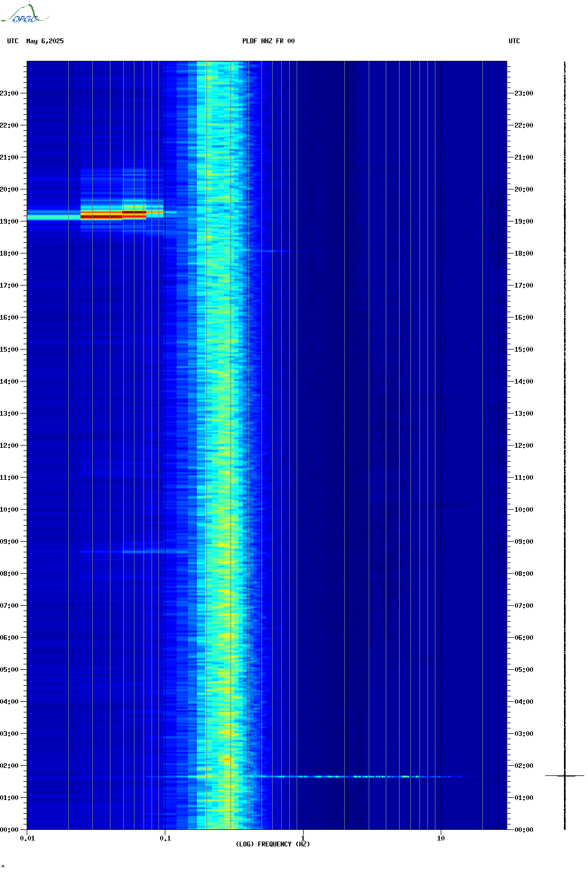
Task: Click the left-axis 16:00 time label
Action: click(9, 318)
